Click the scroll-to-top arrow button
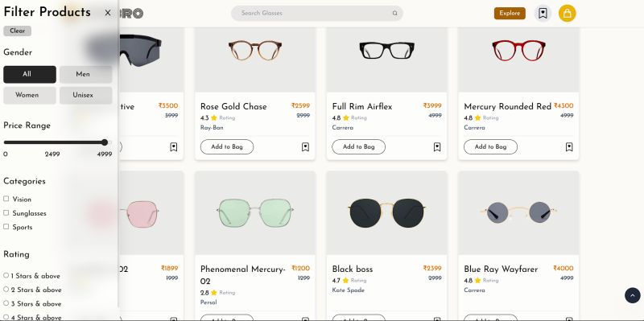 tap(633, 295)
